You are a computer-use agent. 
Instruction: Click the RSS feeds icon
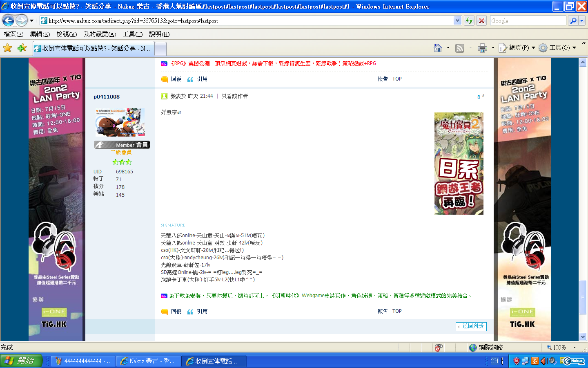(460, 48)
